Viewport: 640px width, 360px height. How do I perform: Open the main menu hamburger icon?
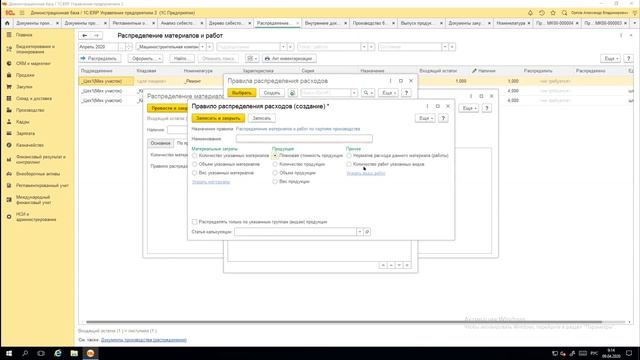(x=22, y=13)
